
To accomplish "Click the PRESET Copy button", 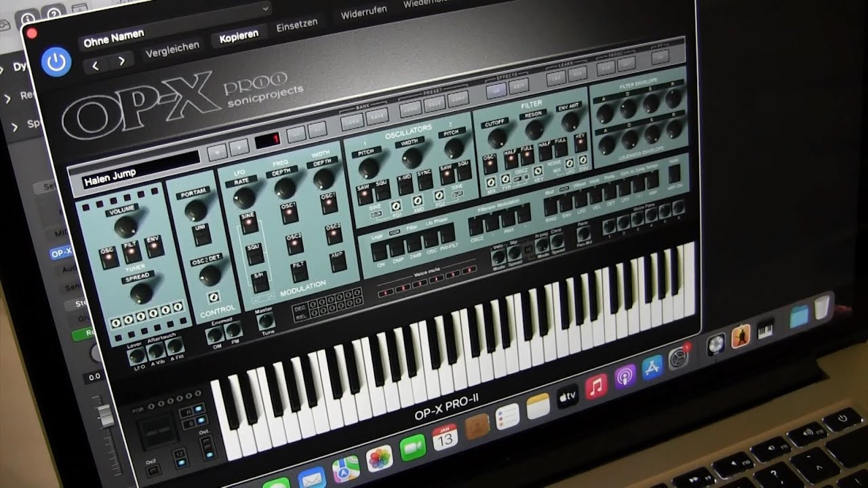I will pos(457,98).
